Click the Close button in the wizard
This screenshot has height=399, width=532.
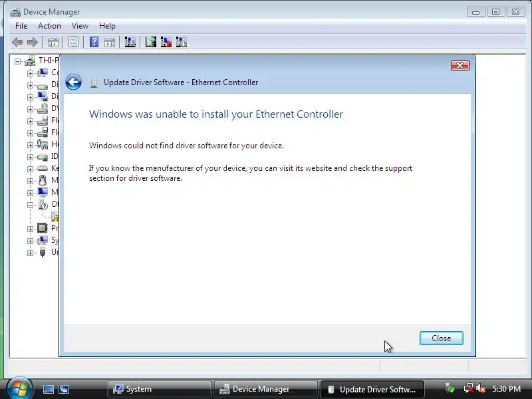(441, 338)
